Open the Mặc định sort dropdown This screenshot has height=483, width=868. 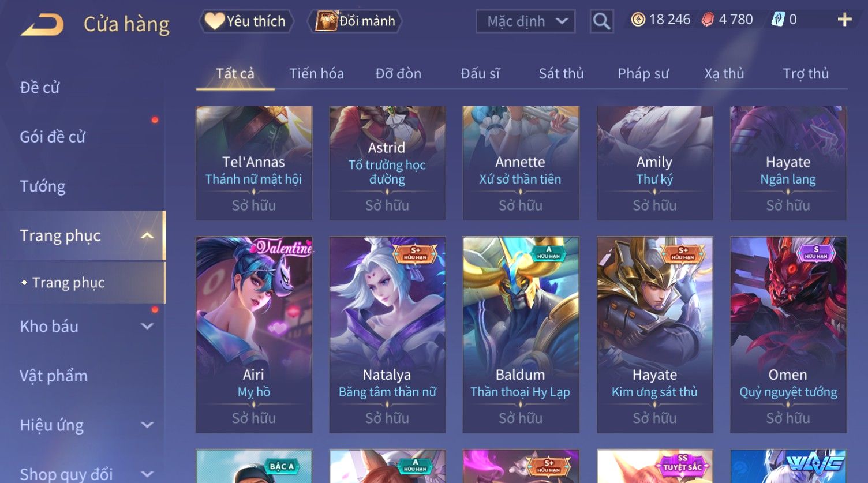pos(525,21)
